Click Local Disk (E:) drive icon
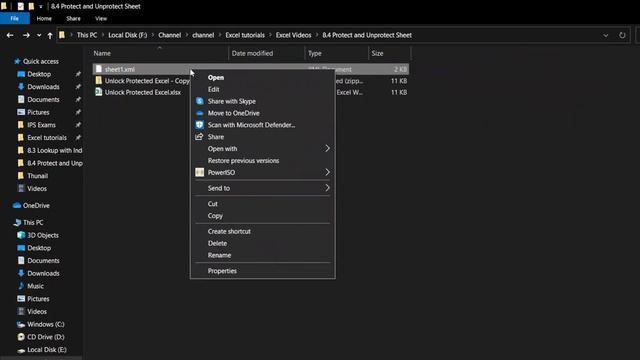Screen dimensions: 640x360 [x=21, y=350]
